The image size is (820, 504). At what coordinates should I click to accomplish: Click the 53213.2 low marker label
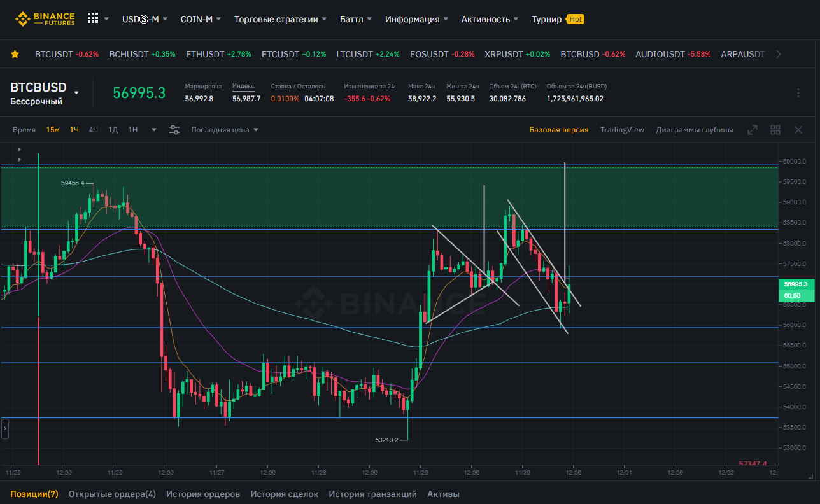pos(386,440)
